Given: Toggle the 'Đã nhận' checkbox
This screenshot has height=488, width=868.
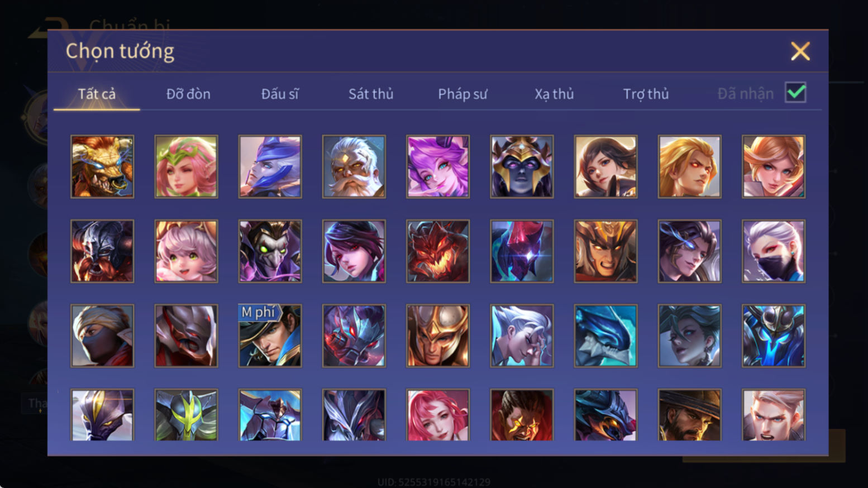Looking at the screenshot, I should click(795, 93).
